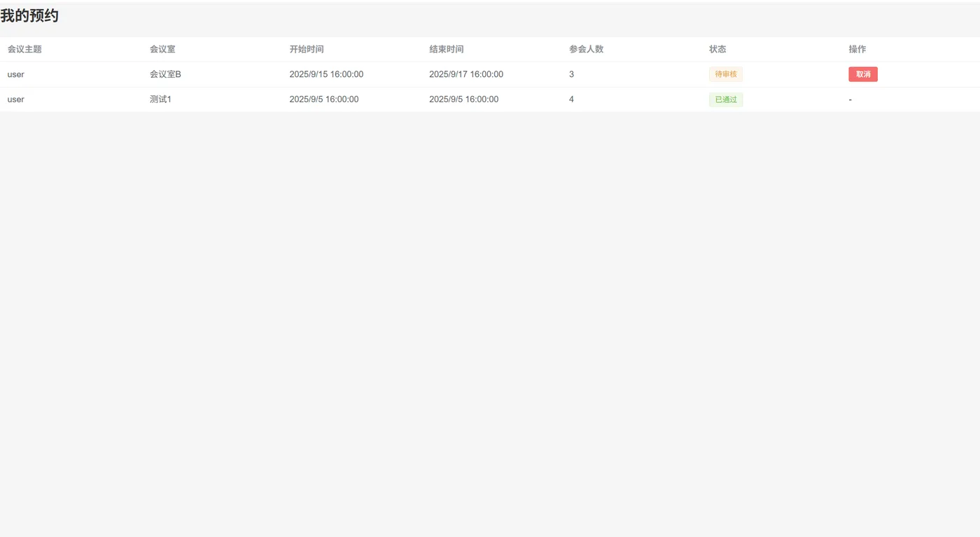
Task: Click start time 2025/9/15 16:00:00
Action: coord(326,74)
